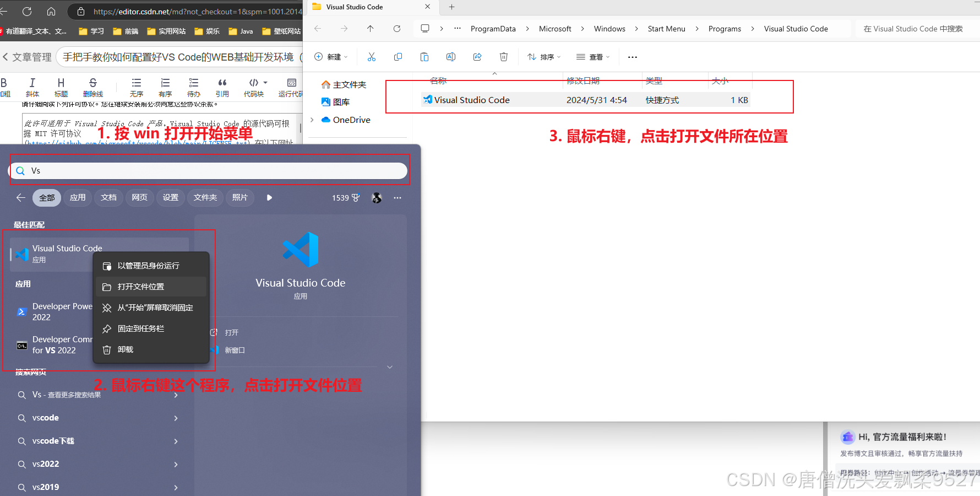This screenshot has width=980, height=496.
Task: Select Visual Studio Code shortcut file row
Action: [x=586, y=100]
